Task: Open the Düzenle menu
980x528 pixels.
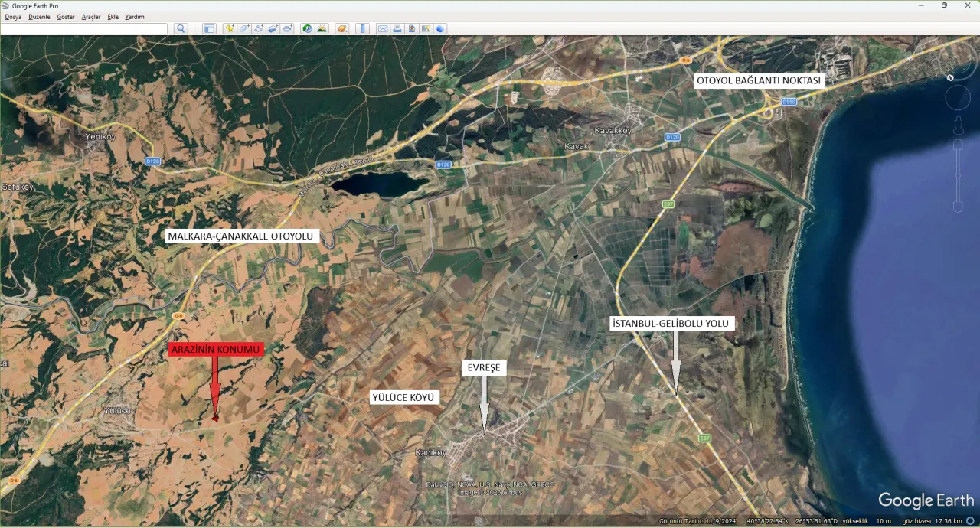Action: [x=39, y=17]
